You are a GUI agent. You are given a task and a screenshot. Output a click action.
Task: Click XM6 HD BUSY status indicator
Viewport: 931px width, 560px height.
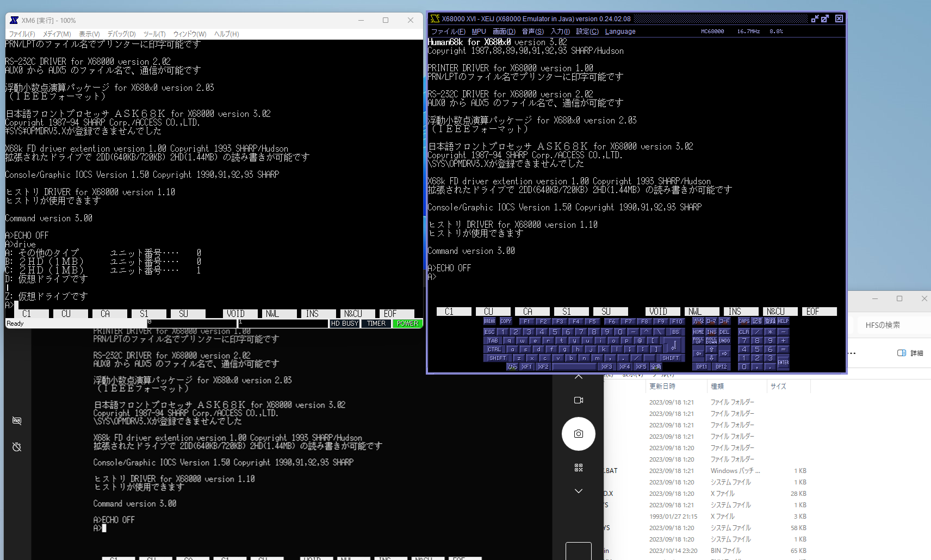coord(345,323)
